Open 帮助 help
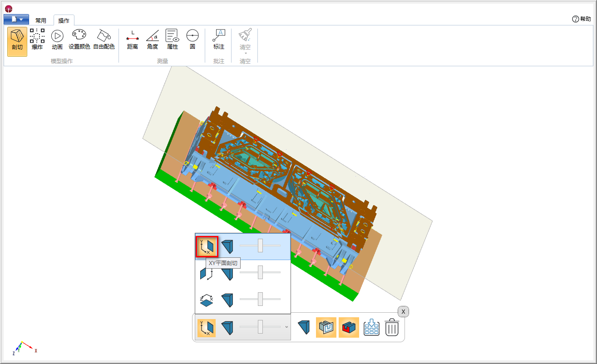Screen dimensions: 597x364 click(582, 19)
